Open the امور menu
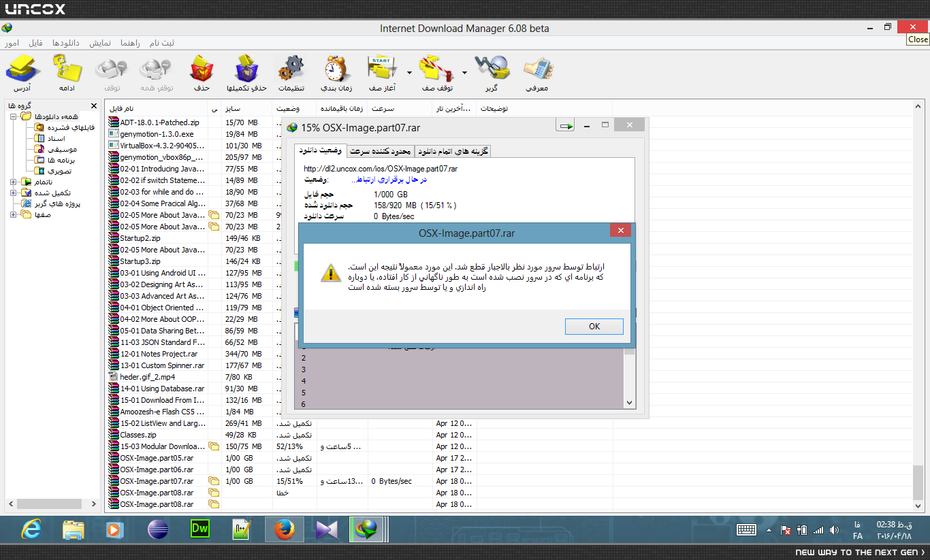This screenshot has height=560, width=930. (x=12, y=43)
